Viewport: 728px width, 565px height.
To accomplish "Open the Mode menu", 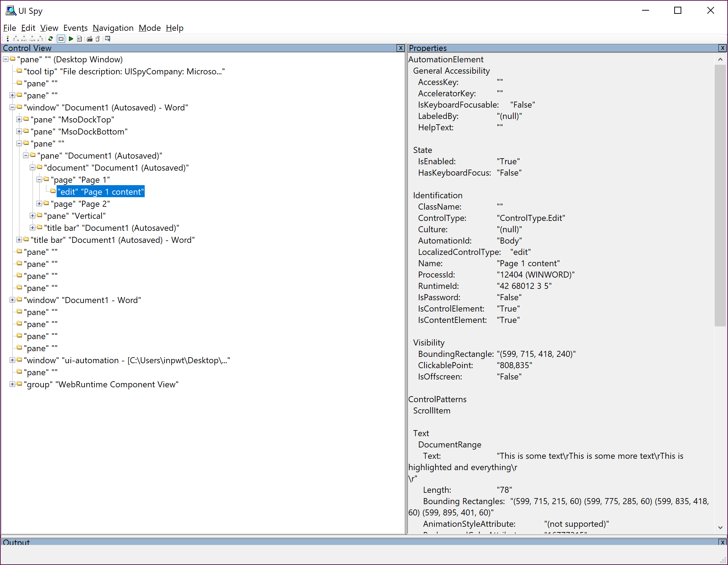I will point(150,28).
